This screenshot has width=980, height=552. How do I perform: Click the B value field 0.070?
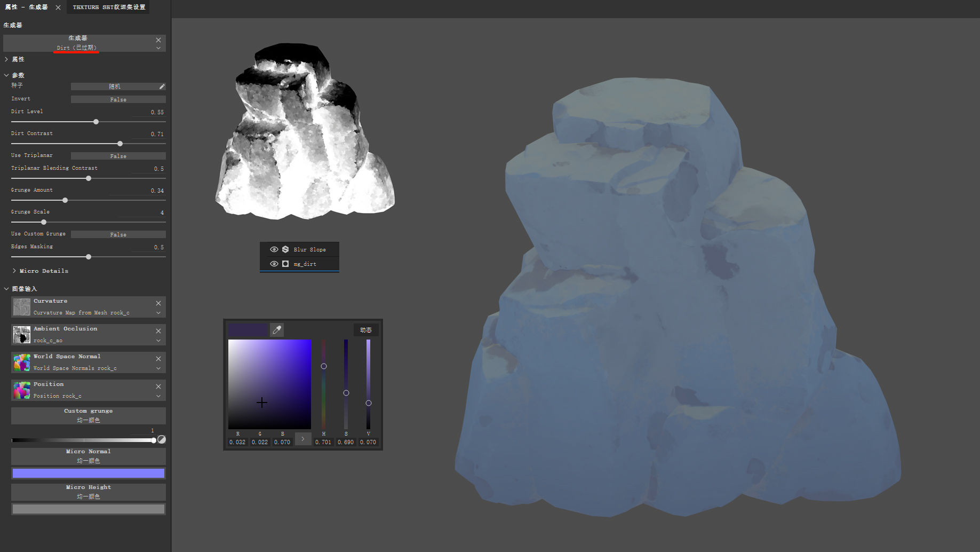pos(282,442)
